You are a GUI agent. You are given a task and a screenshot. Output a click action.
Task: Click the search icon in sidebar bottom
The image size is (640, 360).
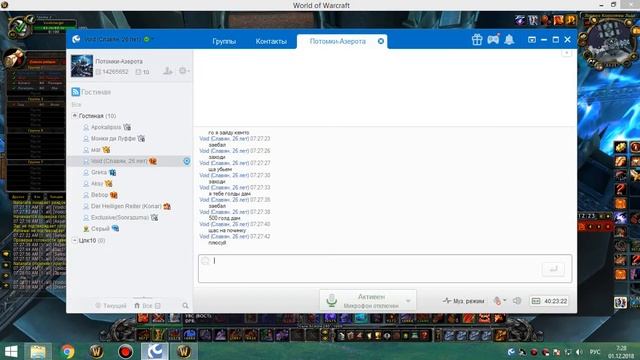(185, 305)
